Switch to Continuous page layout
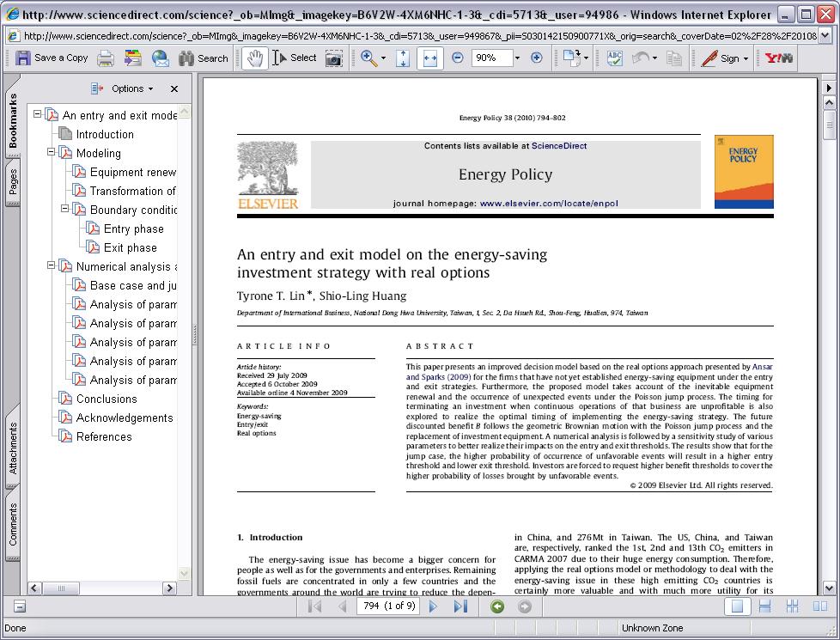This screenshot has height=640, width=840. pyautogui.click(x=765, y=606)
